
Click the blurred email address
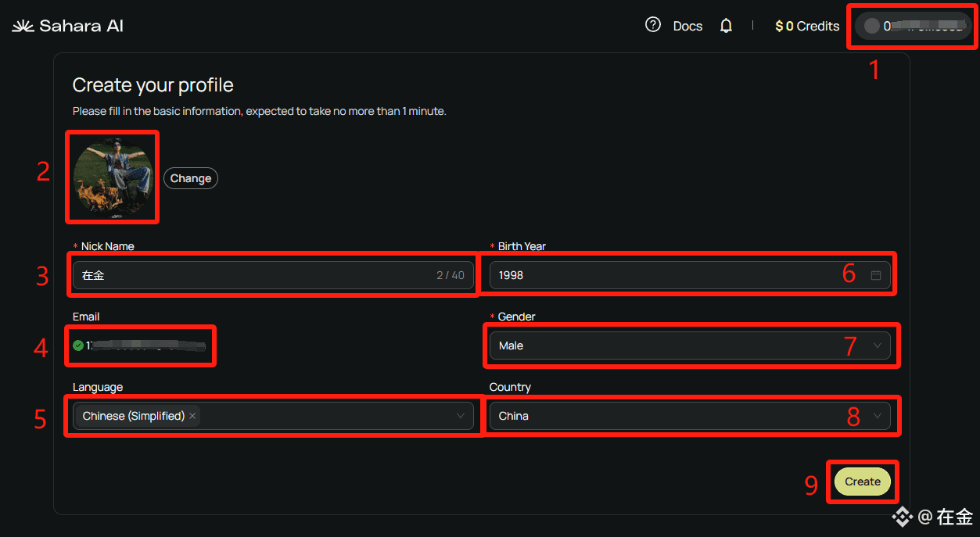click(x=149, y=345)
